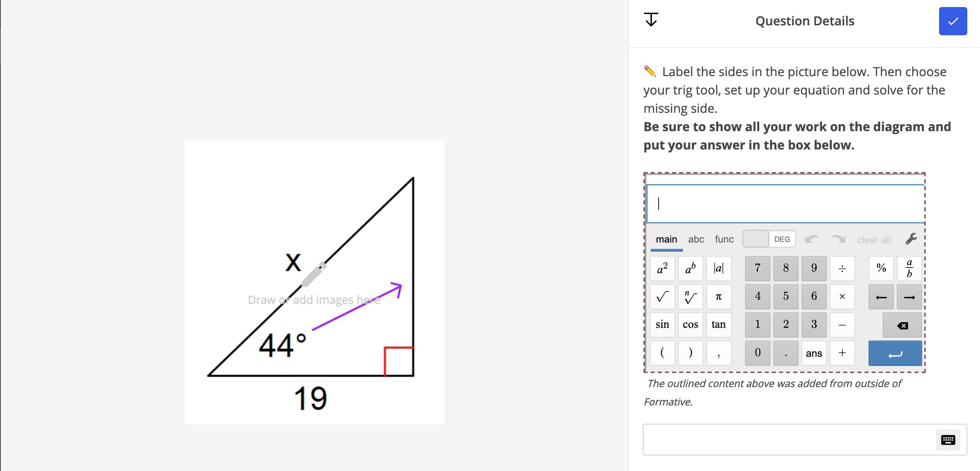This screenshot has height=471, width=980.
Task: Click clear all on the calculator
Action: 873,240
